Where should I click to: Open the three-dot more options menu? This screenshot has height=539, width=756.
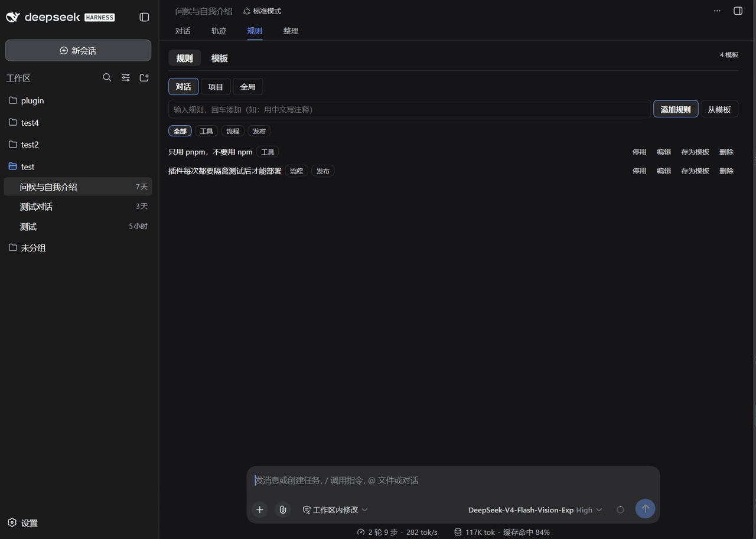coord(717,11)
